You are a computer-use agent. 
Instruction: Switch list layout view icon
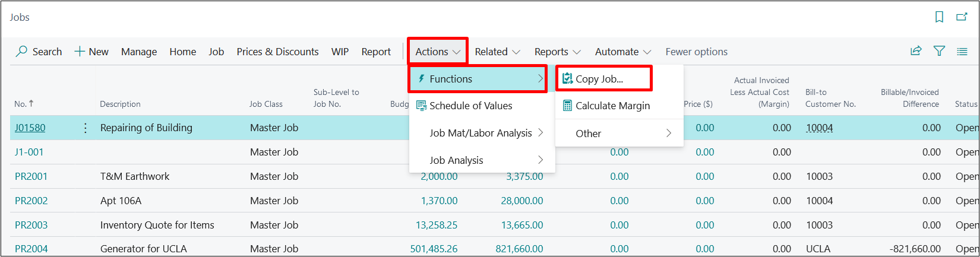click(x=962, y=52)
